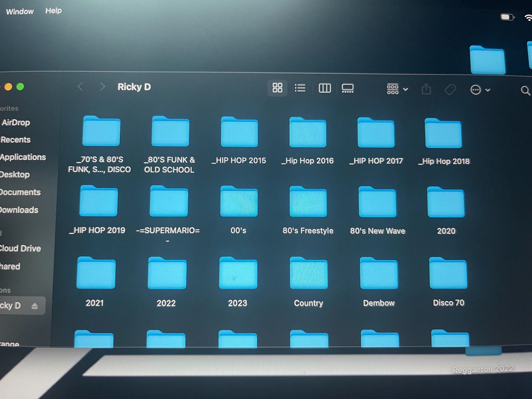Select Applications in the sidebar
This screenshot has width=532, height=399.
[x=23, y=157]
